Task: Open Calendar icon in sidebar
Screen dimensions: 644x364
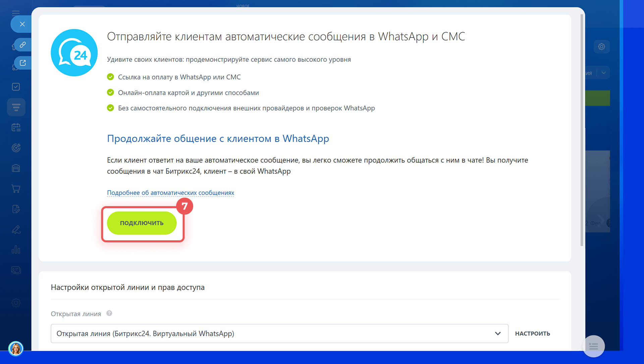Action: coord(16,127)
